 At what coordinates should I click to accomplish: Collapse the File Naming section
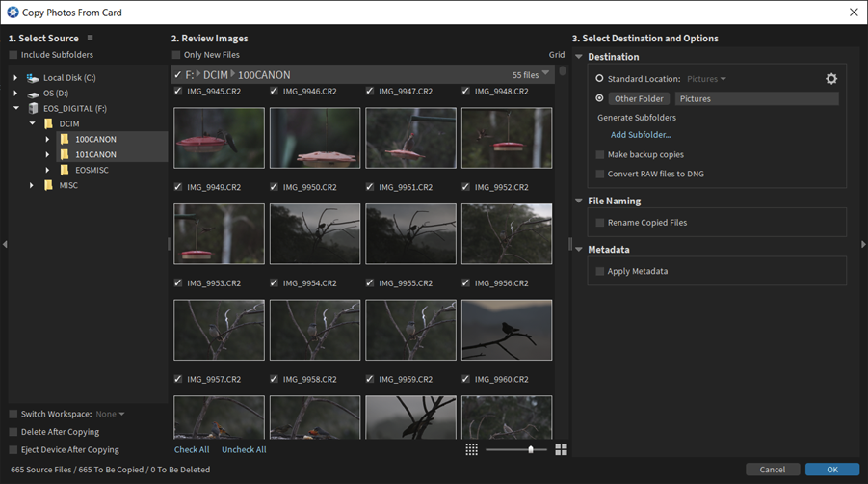(x=578, y=201)
